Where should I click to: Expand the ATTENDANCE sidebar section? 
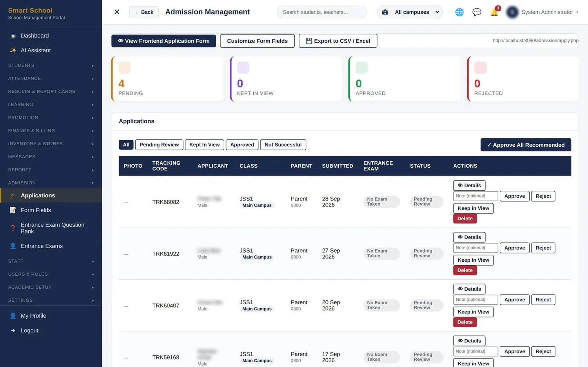pos(51,78)
